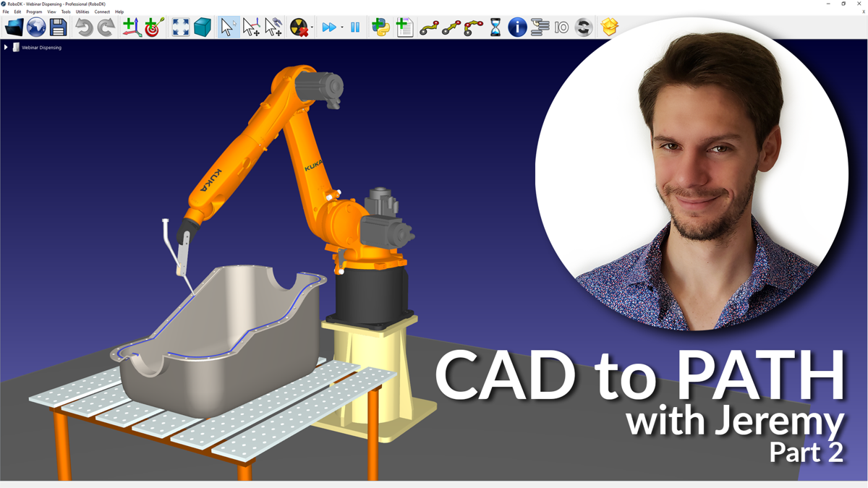Activate the arrow Select tool
868x488 pixels.
(x=228, y=27)
